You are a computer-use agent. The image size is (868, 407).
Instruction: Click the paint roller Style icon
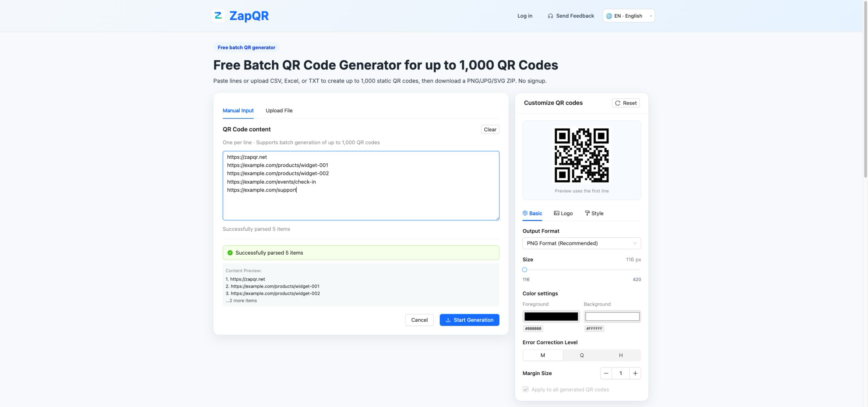[x=587, y=213]
